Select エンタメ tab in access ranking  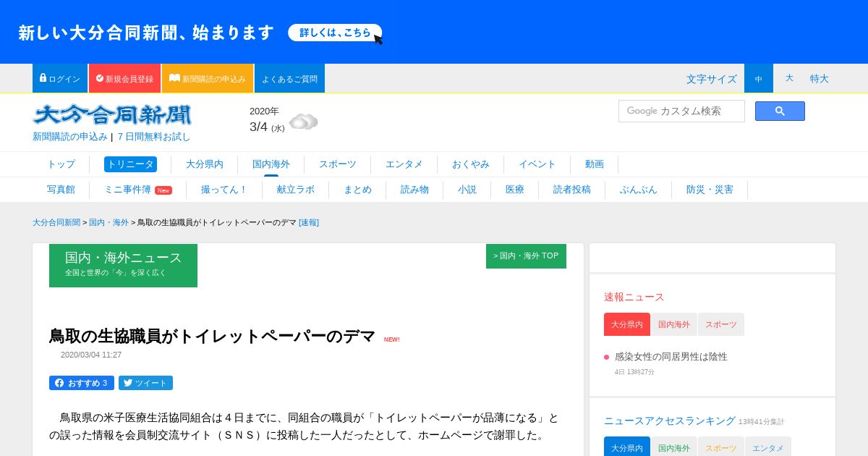click(x=768, y=447)
